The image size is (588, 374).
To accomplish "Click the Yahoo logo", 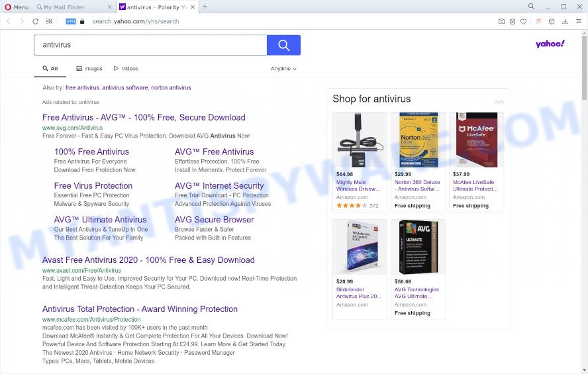I will pos(550,44).
